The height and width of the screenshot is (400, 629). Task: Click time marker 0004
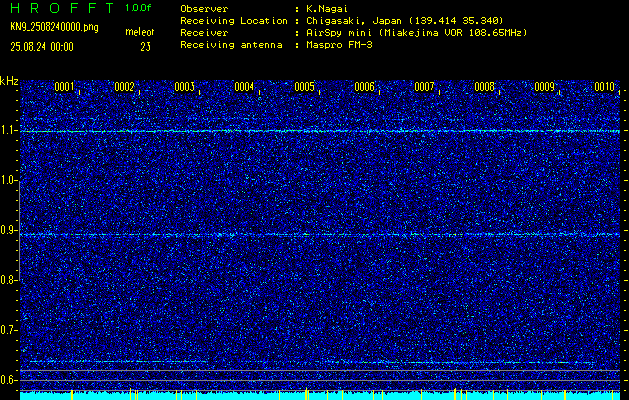pyautogui.click(x=244, y=87)
